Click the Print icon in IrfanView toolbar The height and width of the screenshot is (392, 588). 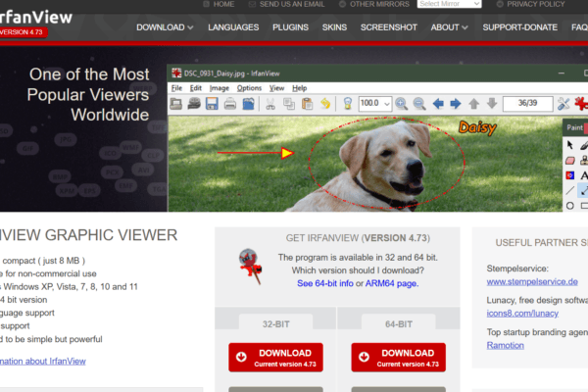point(228,103)
